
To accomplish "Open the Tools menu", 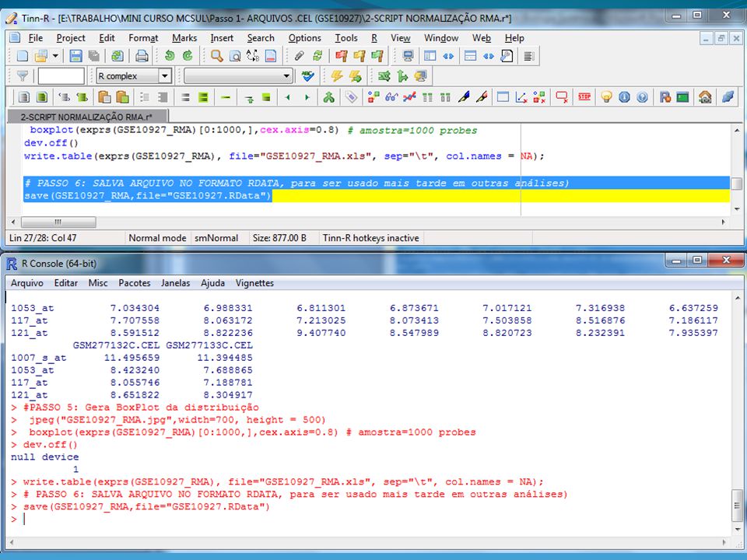I will pyautogui.click(x=345, y=38).
